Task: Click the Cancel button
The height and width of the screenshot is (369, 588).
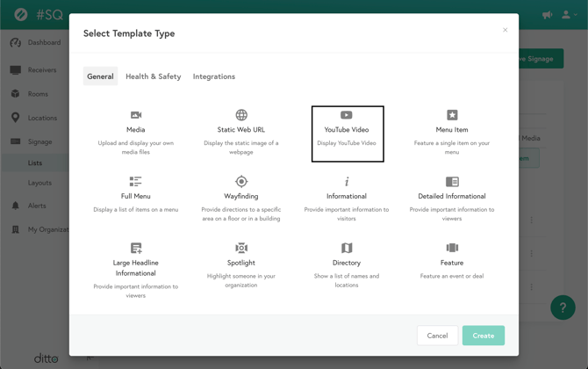Action: pyautogui.click(x=437, y=336)
